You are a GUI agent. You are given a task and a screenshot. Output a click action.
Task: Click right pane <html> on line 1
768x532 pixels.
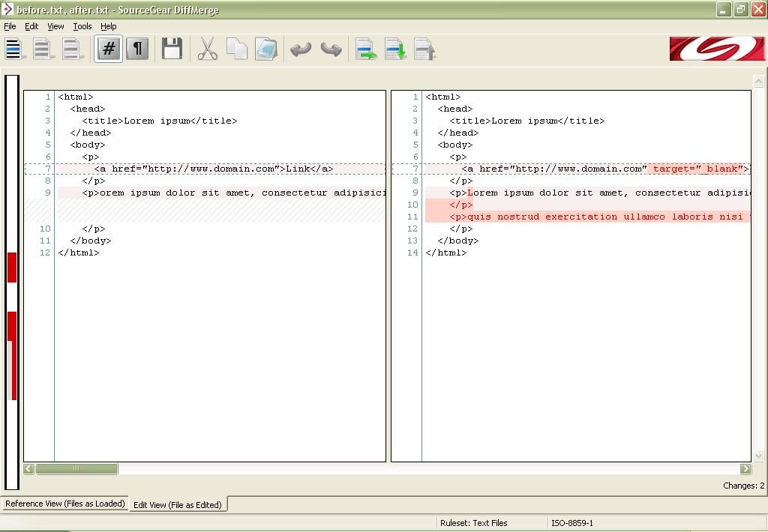tap(442, 97)
